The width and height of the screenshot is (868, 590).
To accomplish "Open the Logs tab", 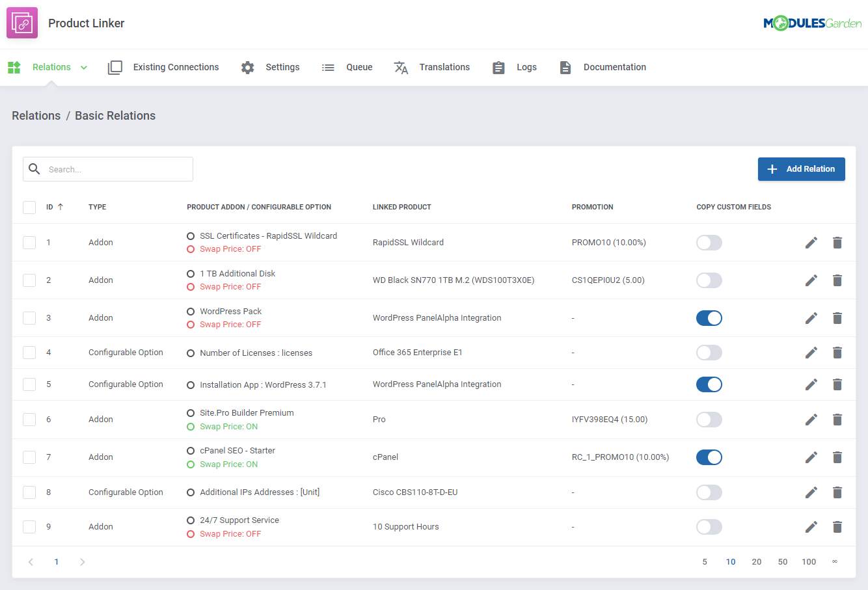I will tap(526, 68).
